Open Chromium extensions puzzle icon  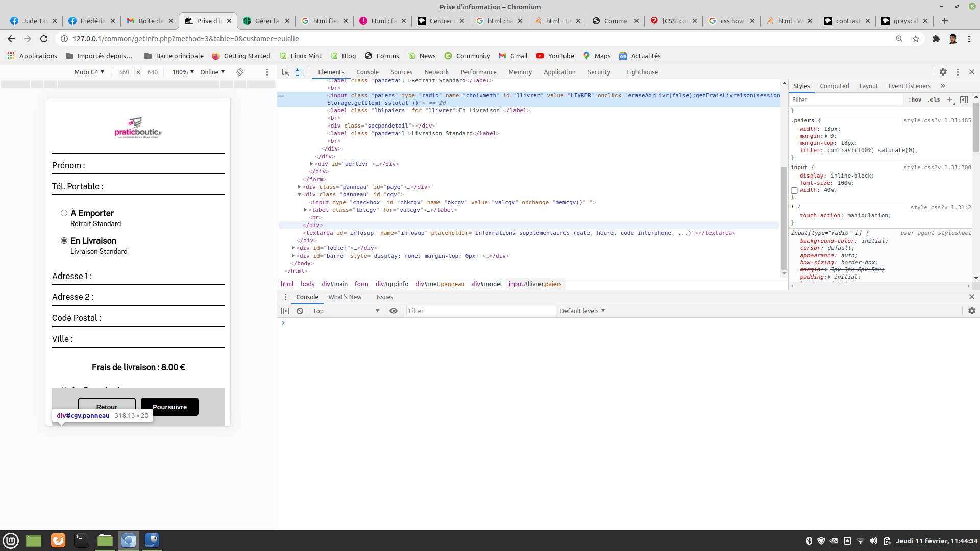(x=936, y=39)
